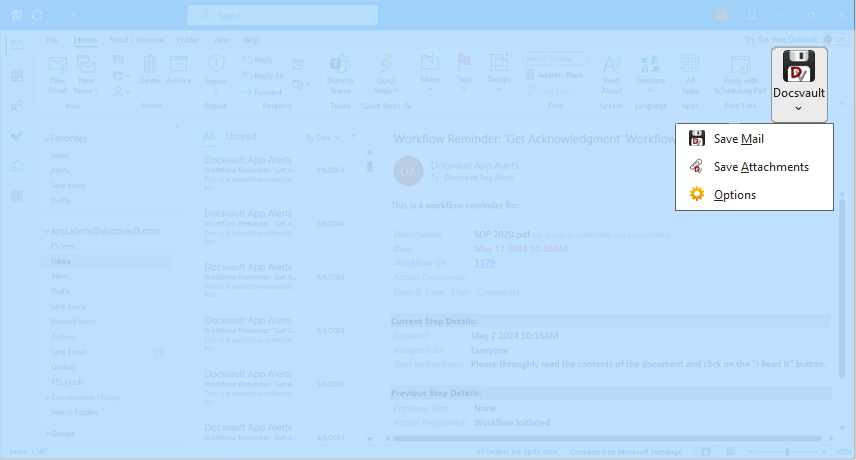Click into Search People field

[555, 58]
